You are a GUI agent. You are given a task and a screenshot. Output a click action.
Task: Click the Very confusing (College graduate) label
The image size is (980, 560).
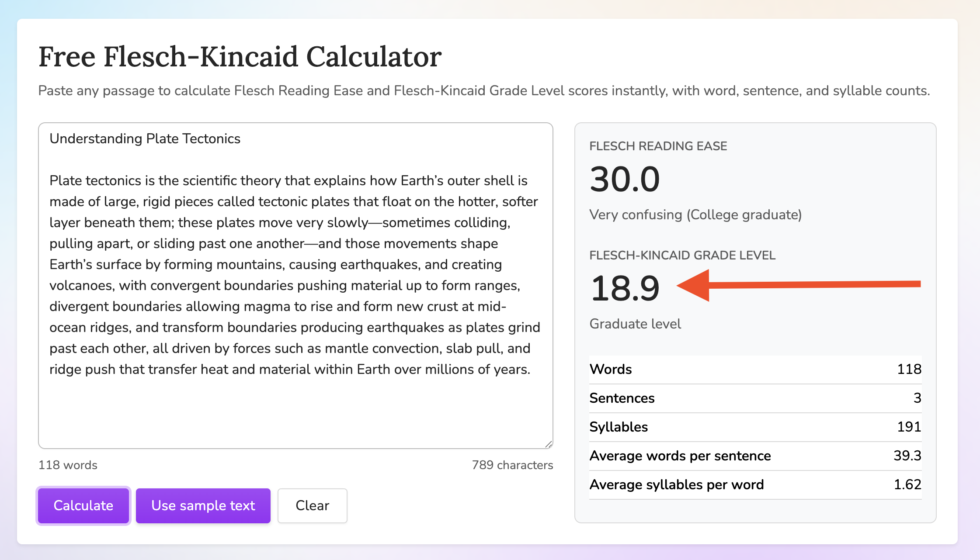pyautogui.click(x=695, y=215)
